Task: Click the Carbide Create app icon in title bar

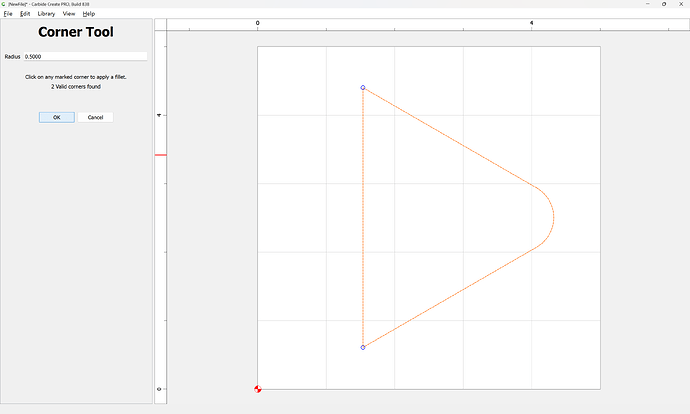Action: coord(4,4)
